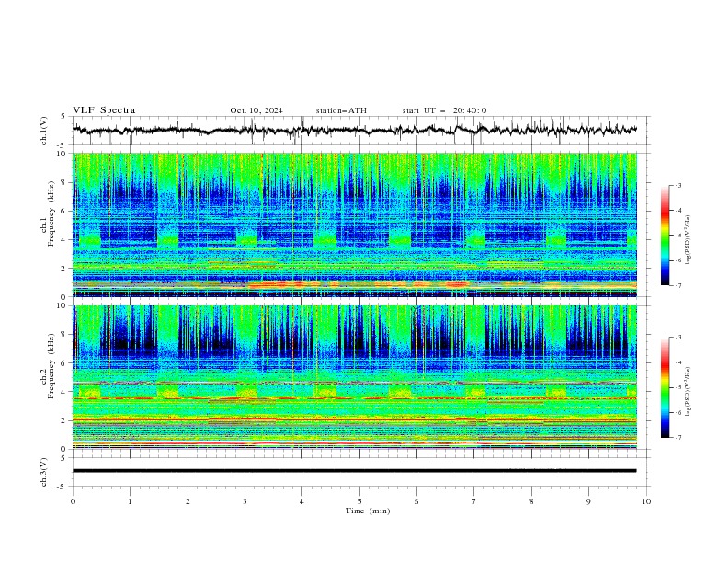The height and width of the screenshot is (563, 728).
Task: Click the "-7" label on ch.1 colorbar
Action: [x=677, y=285]
